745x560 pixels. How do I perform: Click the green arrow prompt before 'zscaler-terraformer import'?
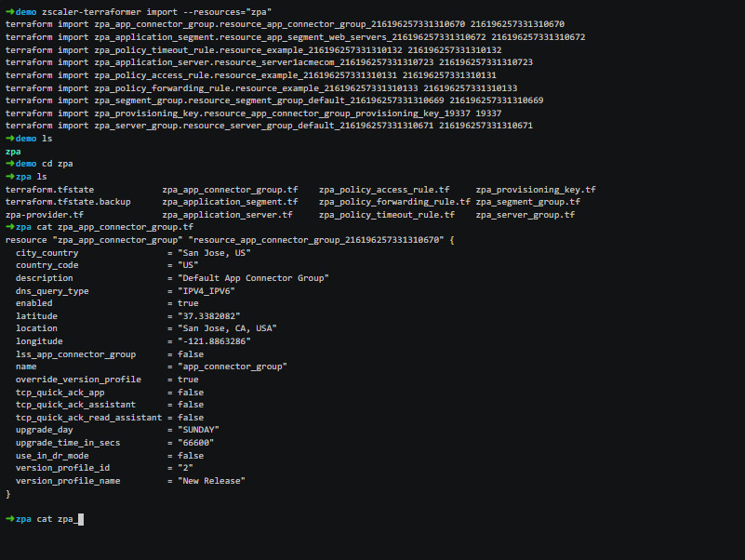(10, 11)
